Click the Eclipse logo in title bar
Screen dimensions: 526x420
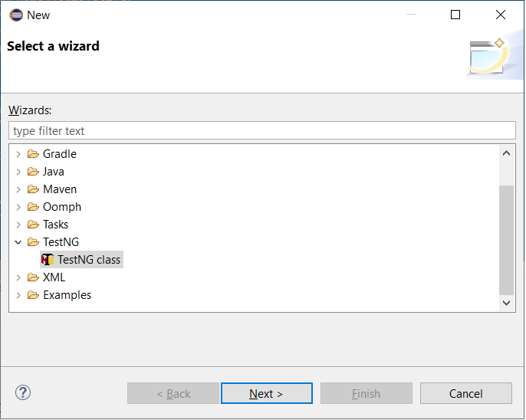point(16,15)
